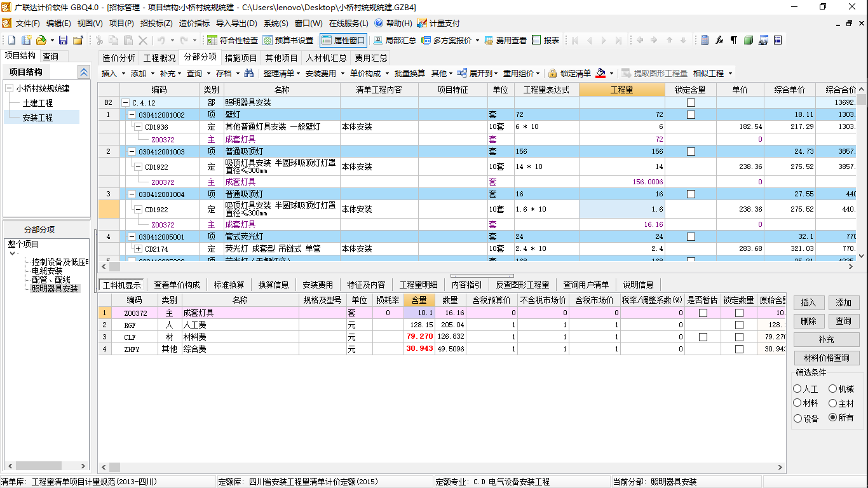Click the 补充 button in right panel
The height and width of the screenshot is (488, 868).
coord(826,340)
